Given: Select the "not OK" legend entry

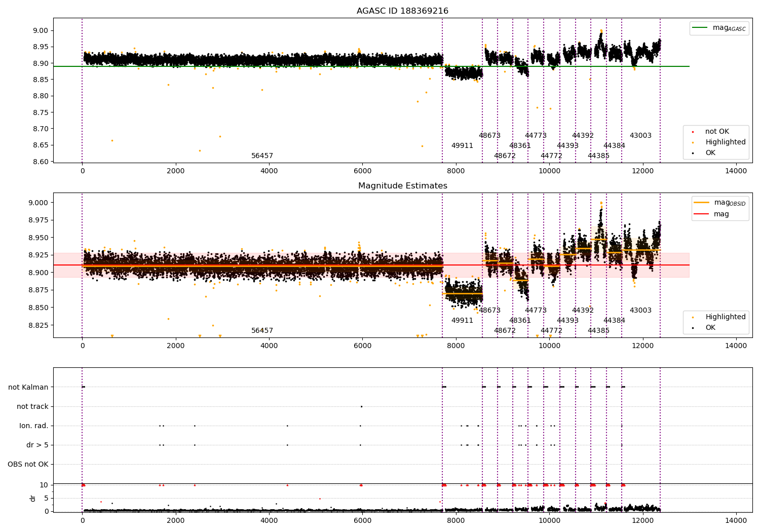Looking at the screenshot, I should pos(717,132).
